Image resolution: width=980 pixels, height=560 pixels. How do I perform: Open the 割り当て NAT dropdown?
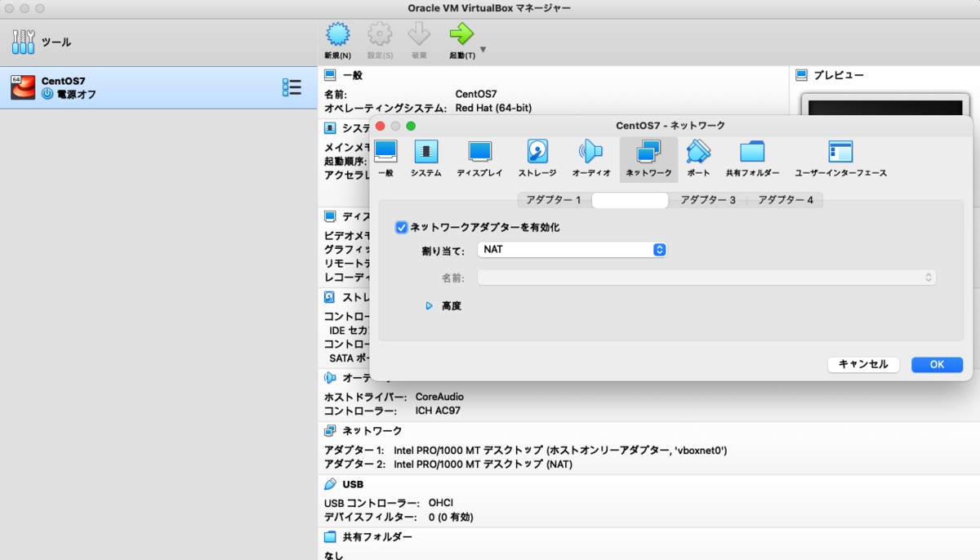coord(572,249)
